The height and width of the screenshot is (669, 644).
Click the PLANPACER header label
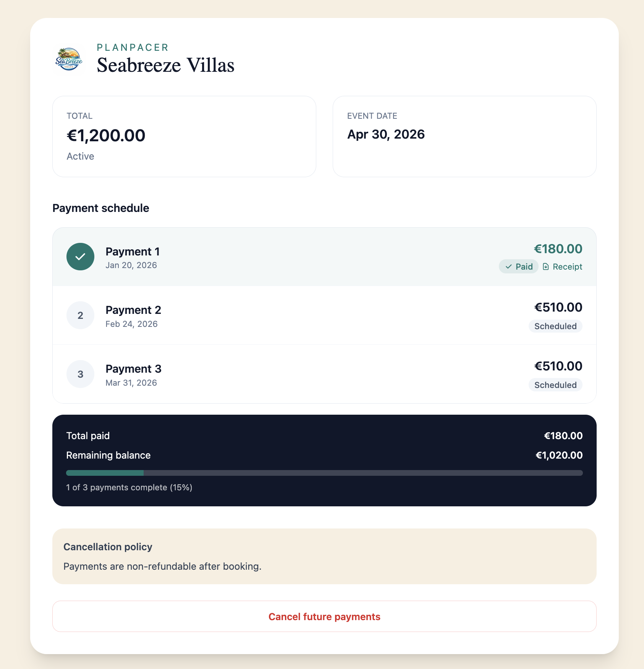coord(132,47)
